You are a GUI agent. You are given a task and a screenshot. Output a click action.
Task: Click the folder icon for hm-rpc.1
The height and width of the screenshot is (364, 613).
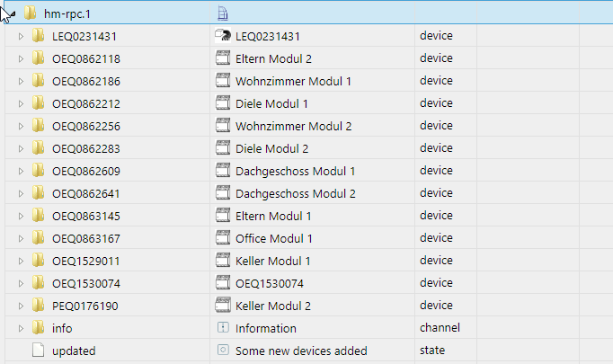click(x=31, y=13)
